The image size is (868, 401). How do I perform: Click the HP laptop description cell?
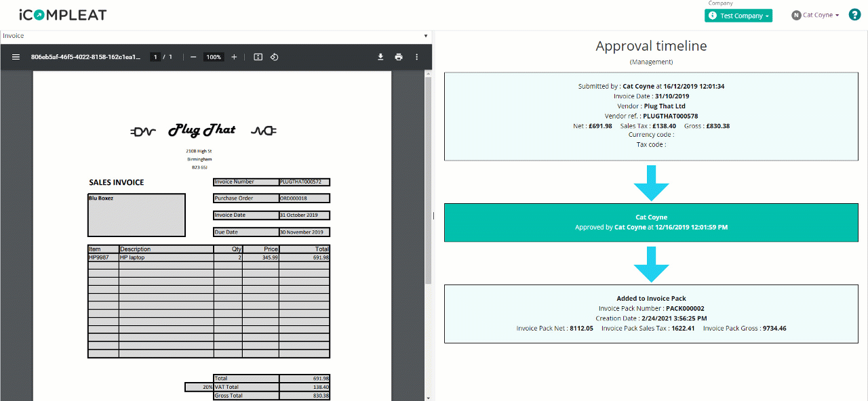(x=166, y=257)
